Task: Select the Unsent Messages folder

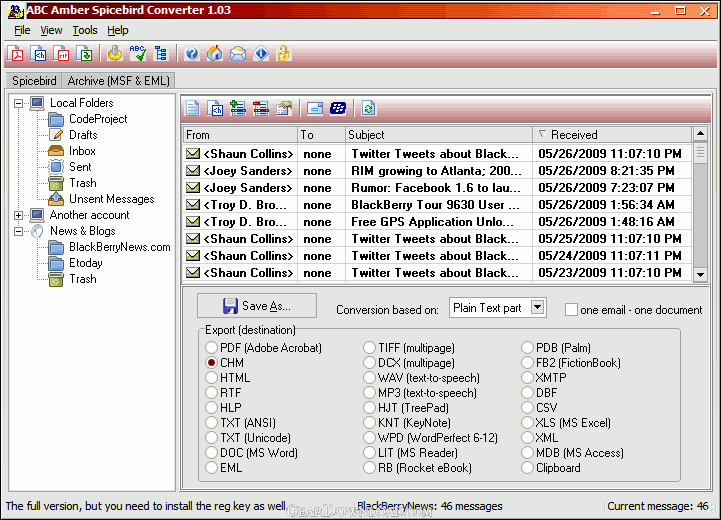Action: 111,199
